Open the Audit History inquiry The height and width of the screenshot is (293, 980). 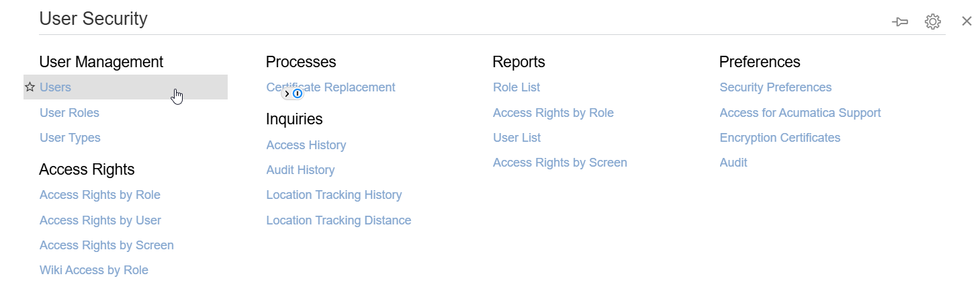(300, 170)
